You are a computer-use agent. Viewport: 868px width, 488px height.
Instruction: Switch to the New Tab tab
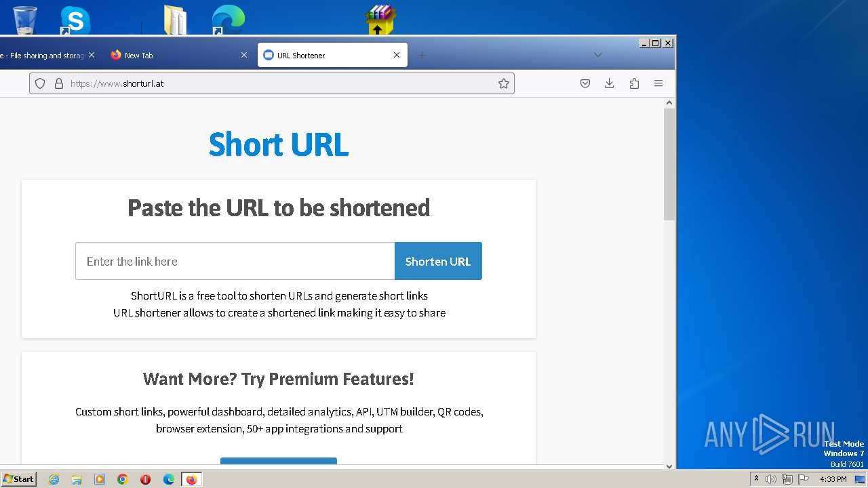pos(179,56)
